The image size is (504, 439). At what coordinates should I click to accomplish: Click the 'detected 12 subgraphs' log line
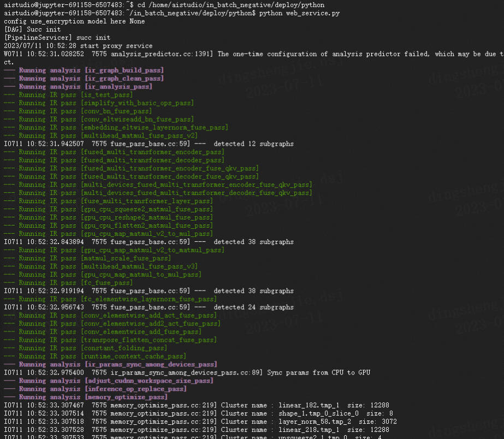pos(149,144)
